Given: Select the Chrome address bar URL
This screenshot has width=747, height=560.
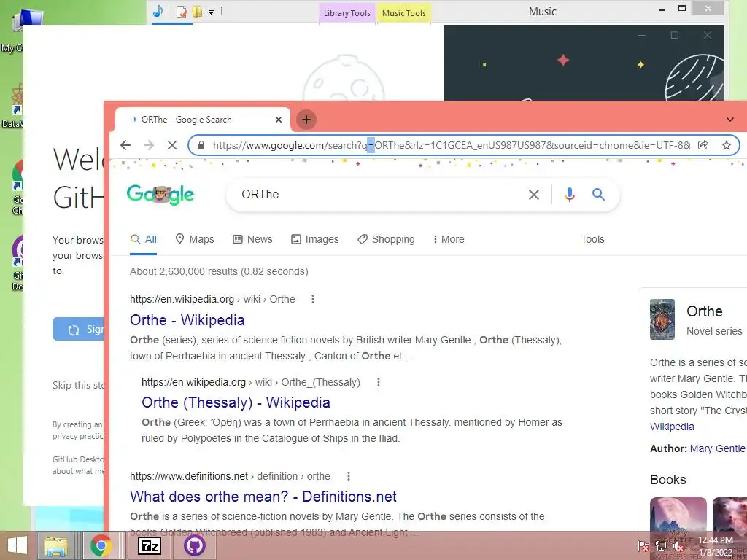Looking at the screenshot, I should 451,145.
